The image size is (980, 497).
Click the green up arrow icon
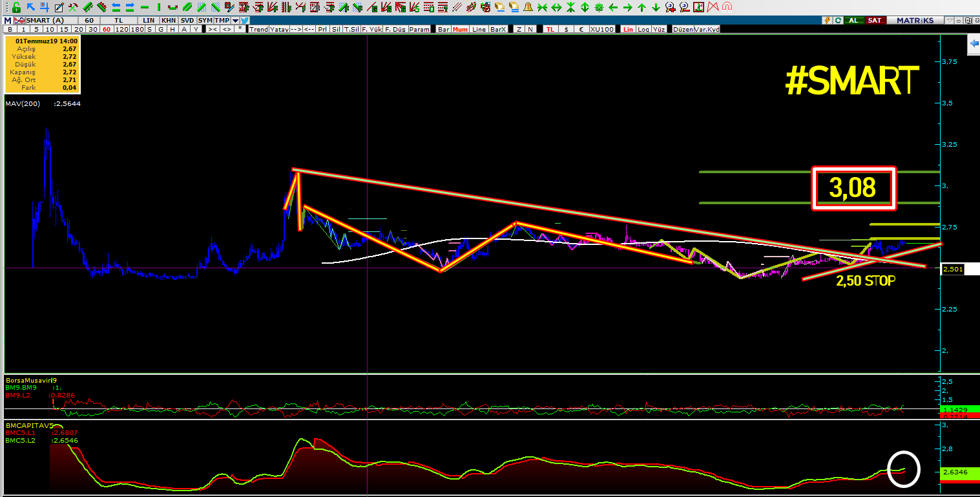(x=641, y=7)
